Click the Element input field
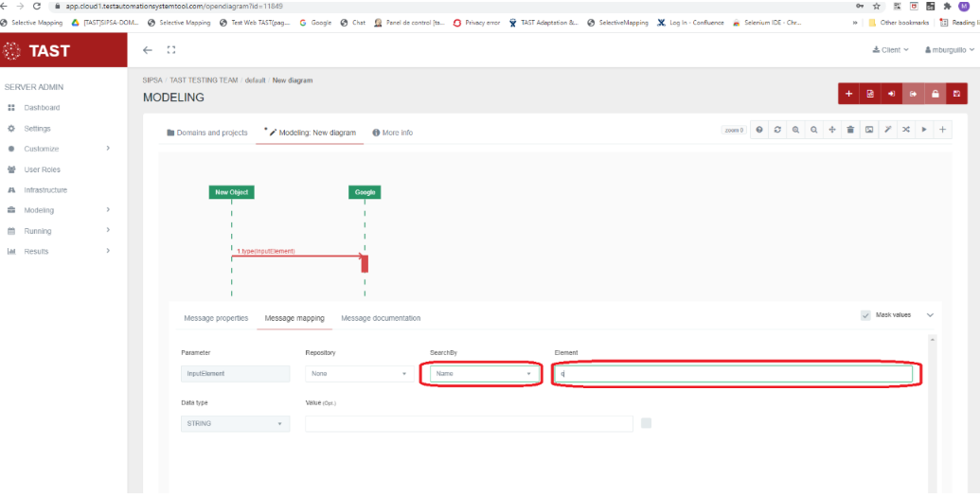Viewport: 980px width, 498px height. 735,374
